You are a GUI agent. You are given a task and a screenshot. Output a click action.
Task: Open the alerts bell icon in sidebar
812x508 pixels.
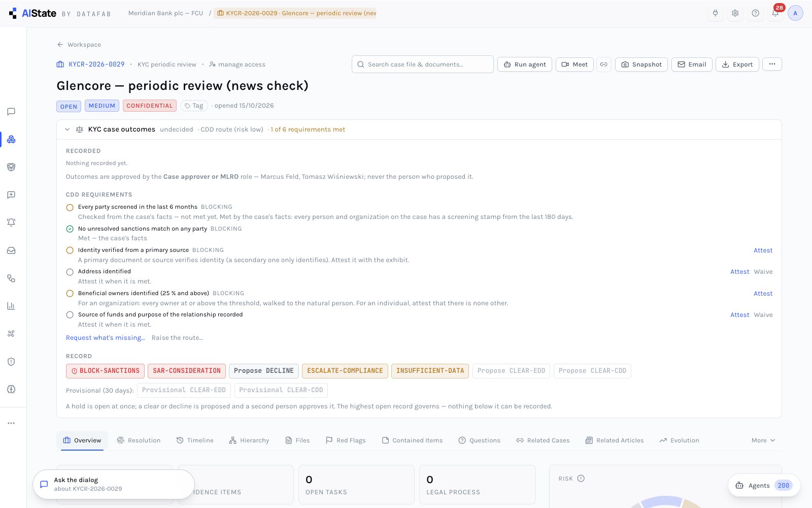pos(11,223)
